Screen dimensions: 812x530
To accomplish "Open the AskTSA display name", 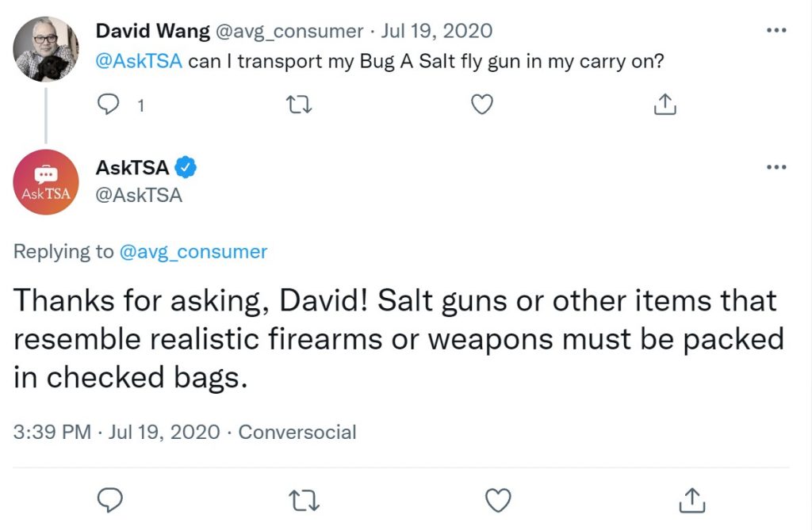I will (132, 168).
